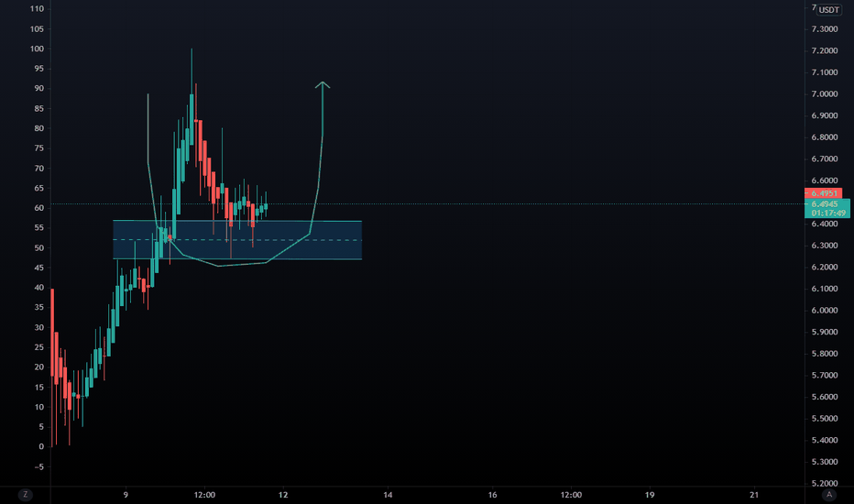Click the 0 value on left scale

tap(41, 447)
